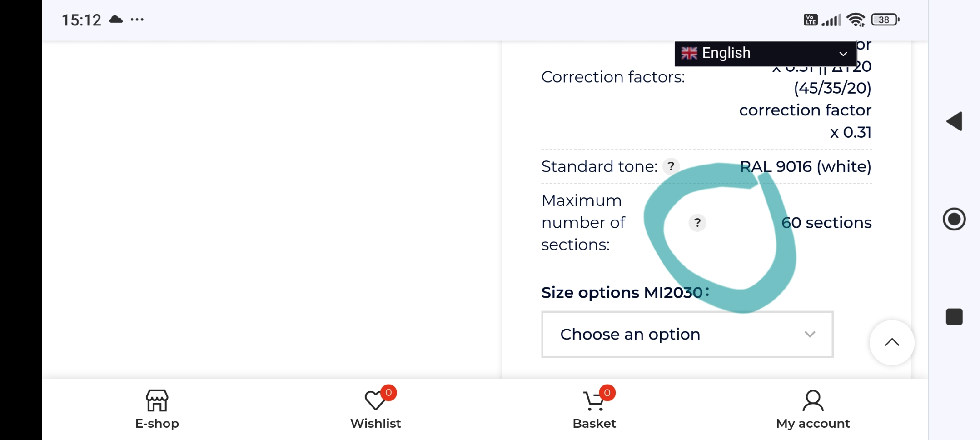This screenshot has width=980, height=440.
Task: Tap the wishlist count badge
Action: [x=388, y=392]
